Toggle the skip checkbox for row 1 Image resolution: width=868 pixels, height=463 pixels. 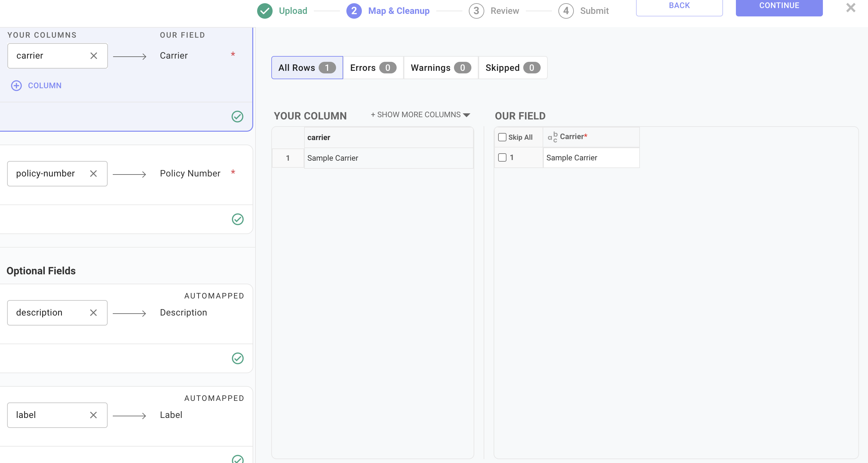[x=502, y=157]
